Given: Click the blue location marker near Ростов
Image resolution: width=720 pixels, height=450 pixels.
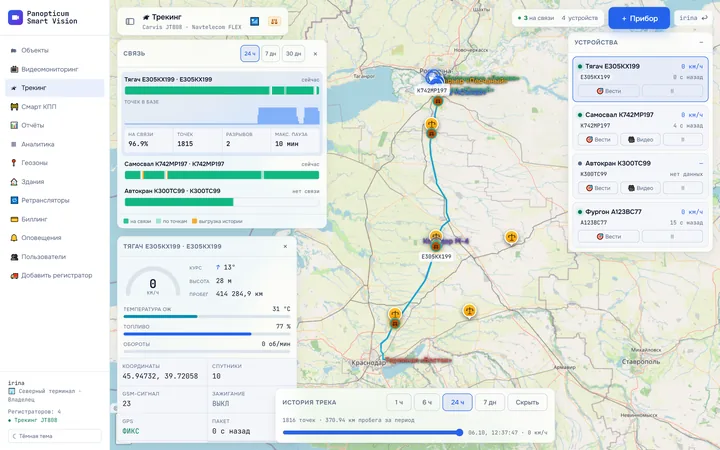Looking at the screenshot, I should [x=433, y=78].
